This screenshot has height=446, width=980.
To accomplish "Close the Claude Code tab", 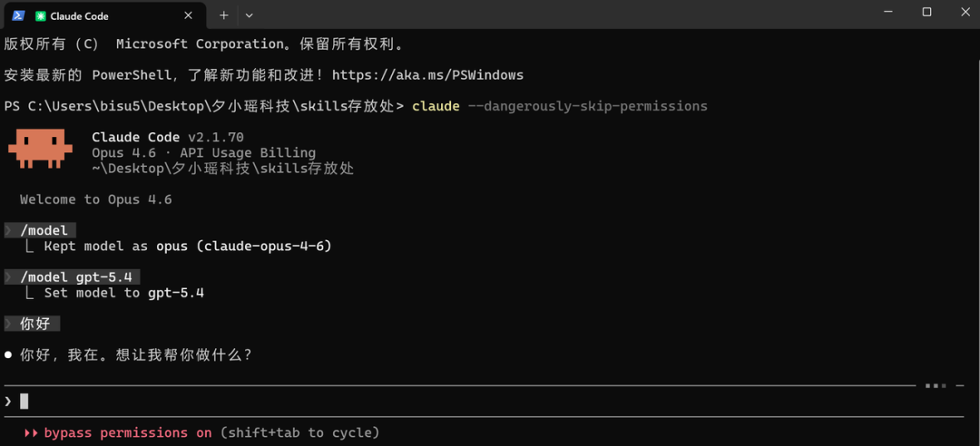I will click(188, 15).
